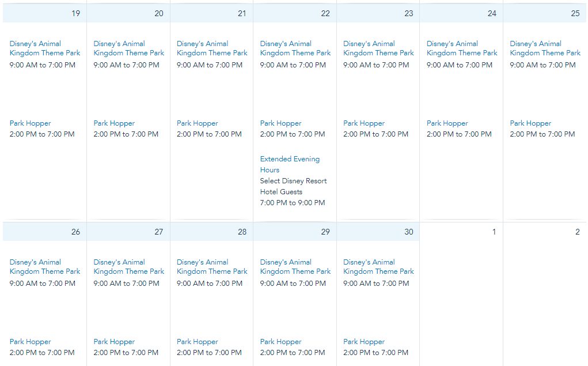Select Park Hopper on the 23rd
The height and width of the screenshot is (366, 588).
pos(364,123)
